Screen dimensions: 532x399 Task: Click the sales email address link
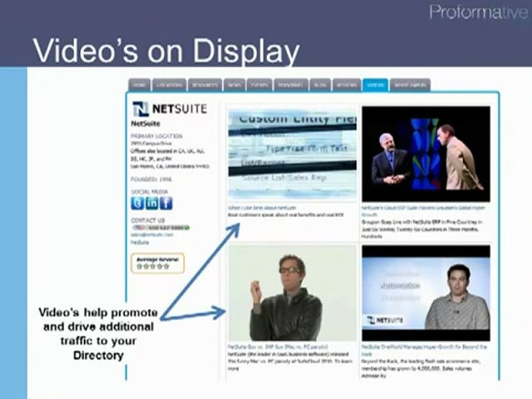(x=152, y=235)
